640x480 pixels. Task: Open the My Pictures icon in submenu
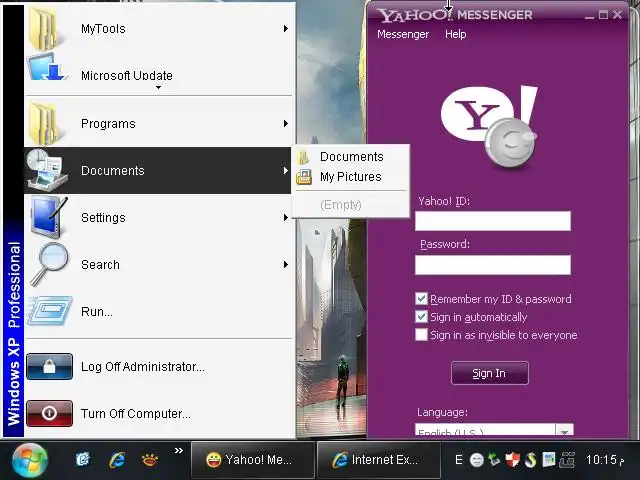pos(304,177)
